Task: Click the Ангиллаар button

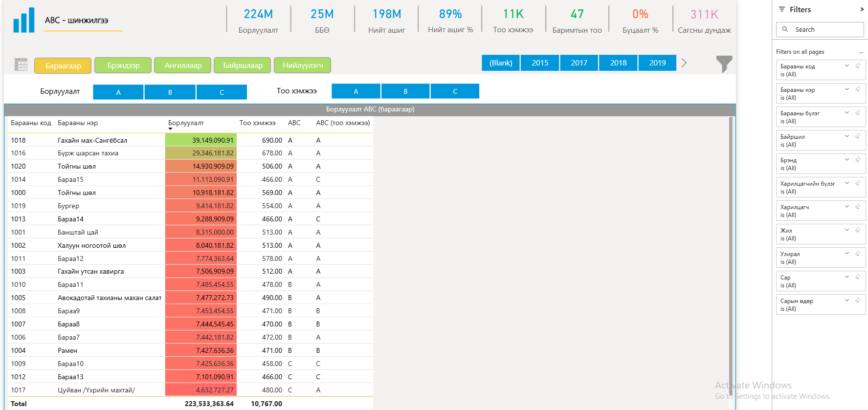Action: [x=183, y=65]
